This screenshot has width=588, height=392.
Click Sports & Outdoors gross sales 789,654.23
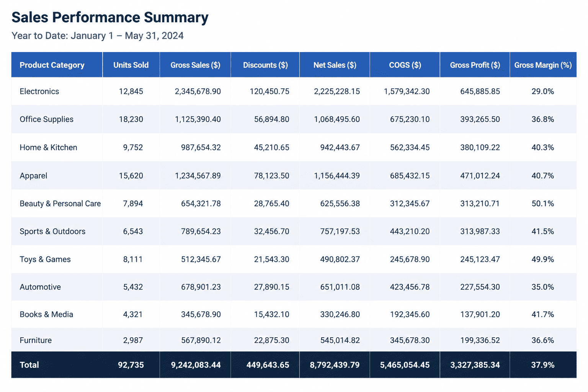click(201, 232)
